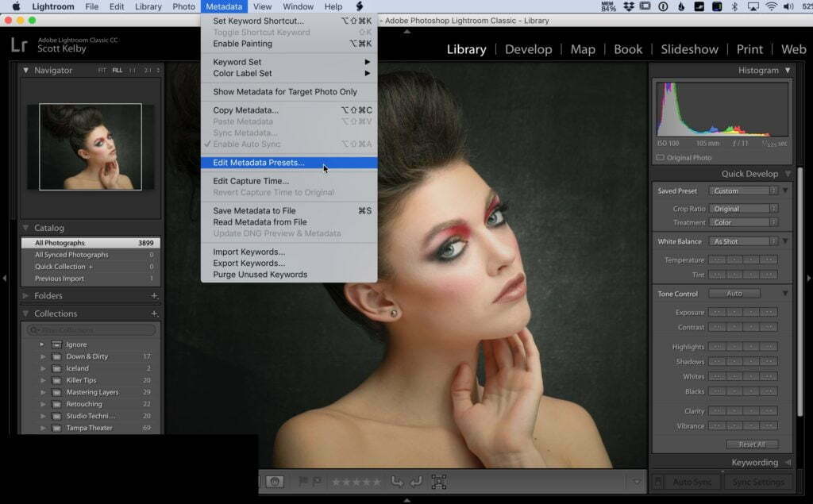
Task: Click the rotate counterclockwise arrow in toolbar
Action: 397,482
